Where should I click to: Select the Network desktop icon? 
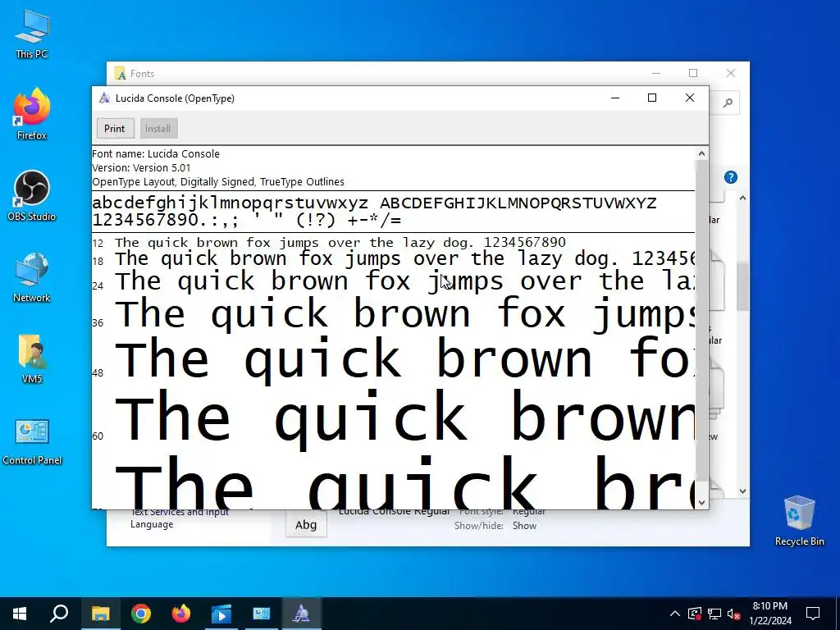point(32,277)
